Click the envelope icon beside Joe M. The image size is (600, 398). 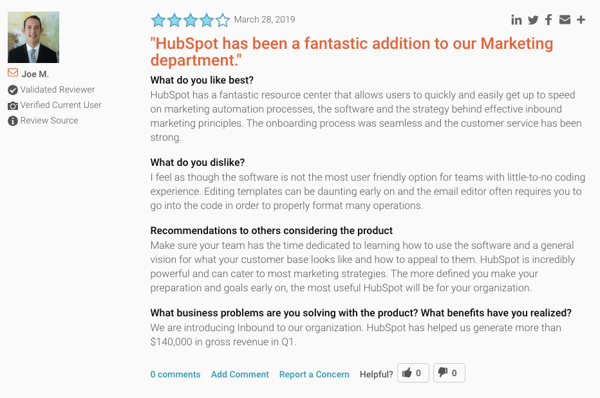[x=13, y=72]
